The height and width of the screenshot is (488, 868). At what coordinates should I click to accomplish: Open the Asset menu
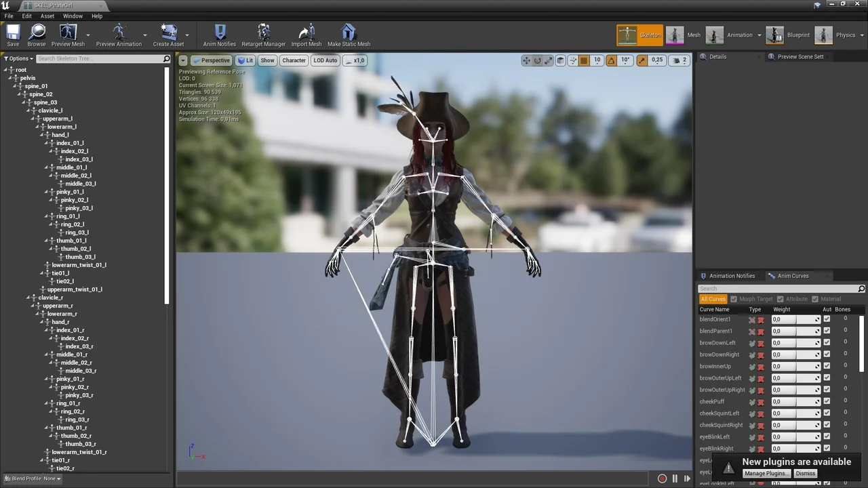[47, 16]
